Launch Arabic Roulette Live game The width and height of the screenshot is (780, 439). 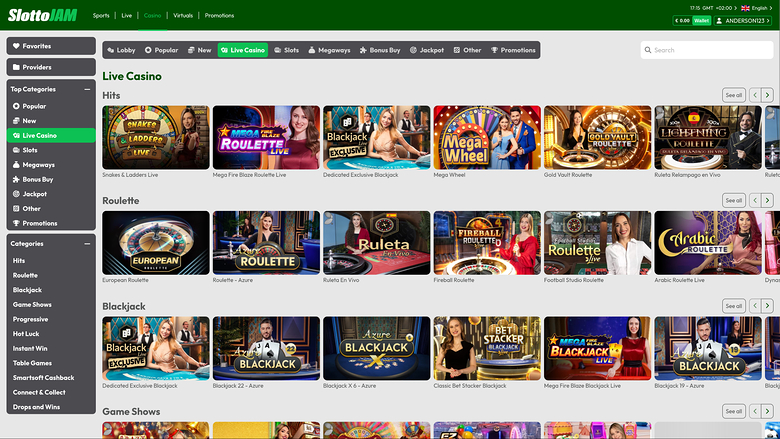click(708, 243)
